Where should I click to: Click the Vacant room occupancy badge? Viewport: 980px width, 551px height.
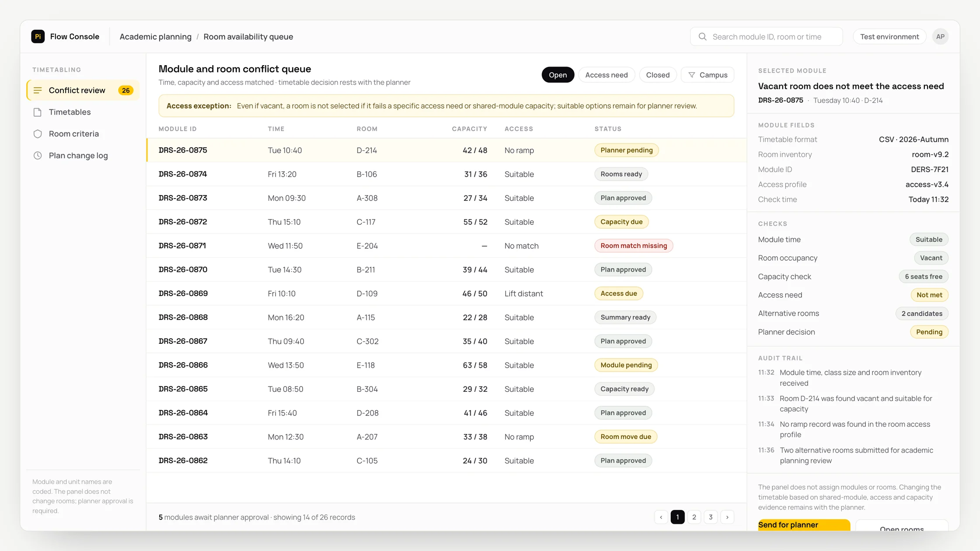point(931,258)
